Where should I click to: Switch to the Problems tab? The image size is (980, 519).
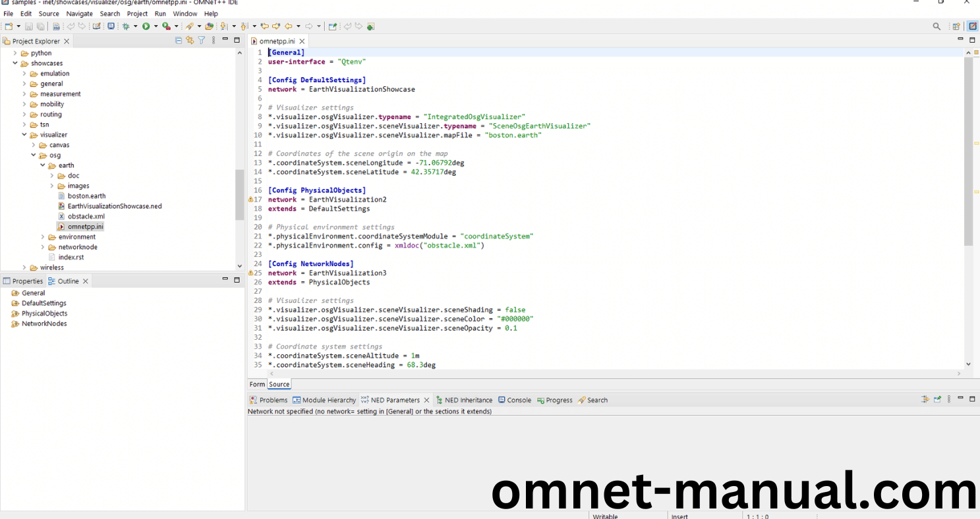[268, 400]
